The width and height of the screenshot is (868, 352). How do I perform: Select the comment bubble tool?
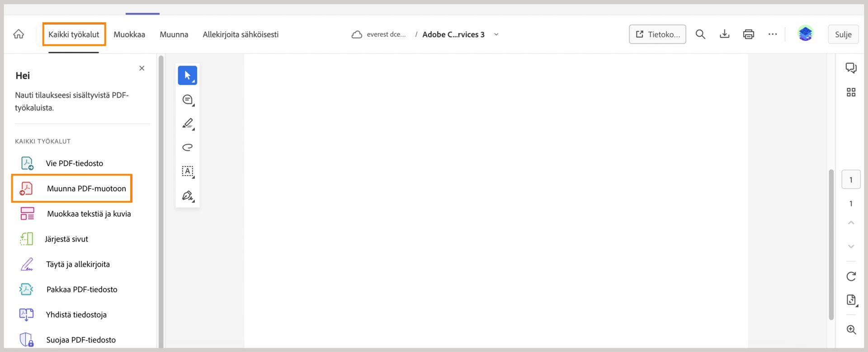pyautogui.click(x=188, y=100)
